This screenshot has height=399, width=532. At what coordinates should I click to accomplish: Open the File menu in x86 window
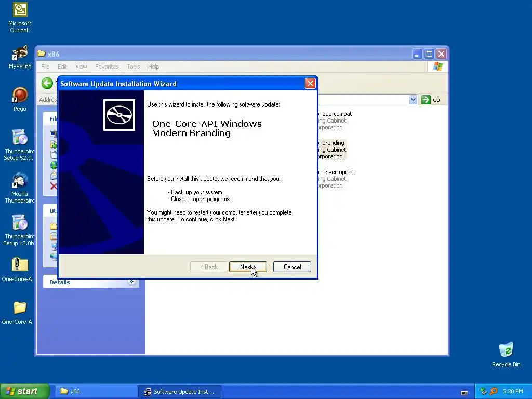click(x=46, y=66)
